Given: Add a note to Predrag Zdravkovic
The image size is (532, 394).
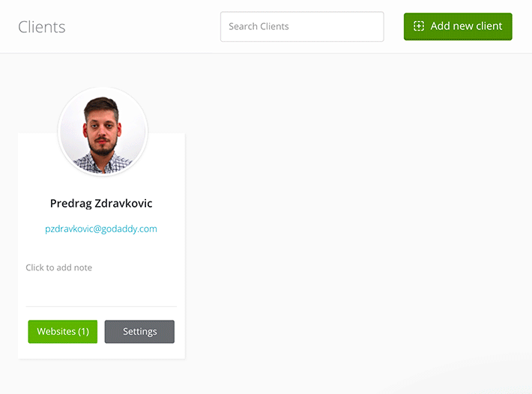Looking at the screenshot, I should click(x=59, y=267).
